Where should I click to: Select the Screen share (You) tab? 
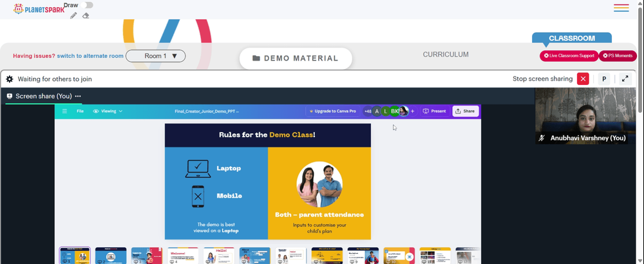pos(43,96)
